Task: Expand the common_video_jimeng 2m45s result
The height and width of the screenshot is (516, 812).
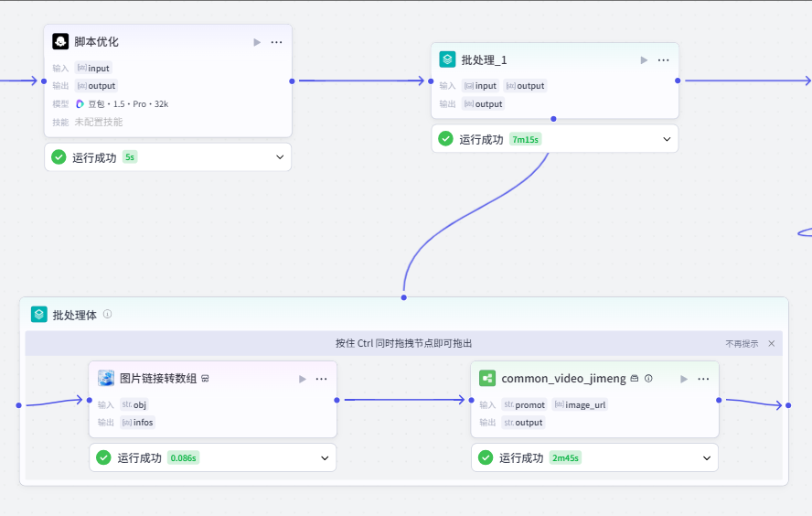Action: [x=707, y=458]
